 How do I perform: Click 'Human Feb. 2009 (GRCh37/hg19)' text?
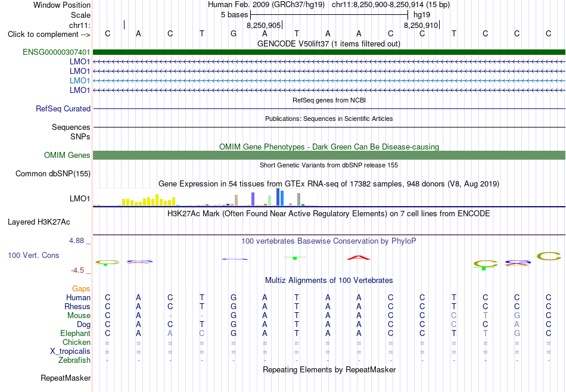coord(266,5)
